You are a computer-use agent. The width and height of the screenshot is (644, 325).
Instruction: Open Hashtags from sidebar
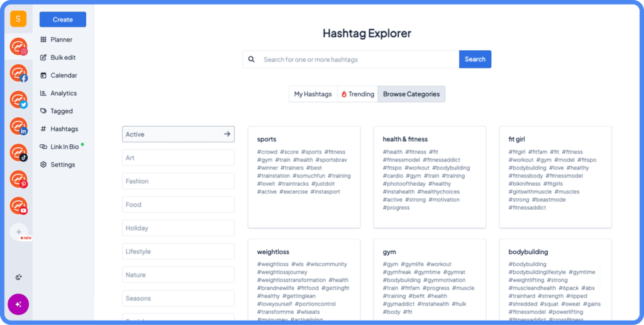(x=58, y=128)
